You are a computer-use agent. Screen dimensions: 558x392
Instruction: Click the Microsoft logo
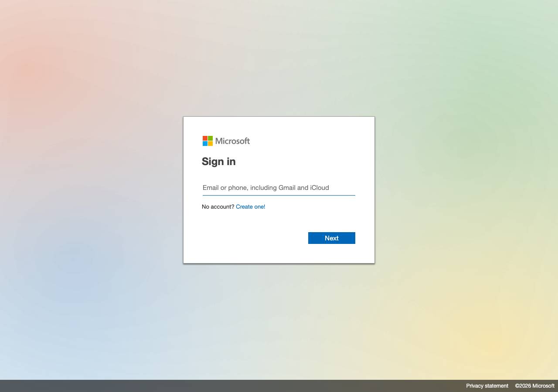(x=226, y=141)
